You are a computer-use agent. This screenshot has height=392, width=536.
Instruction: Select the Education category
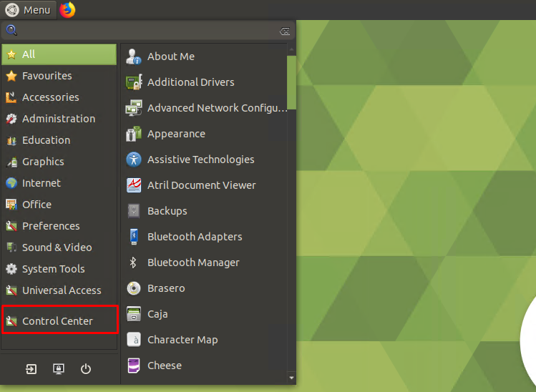[59, 140]
